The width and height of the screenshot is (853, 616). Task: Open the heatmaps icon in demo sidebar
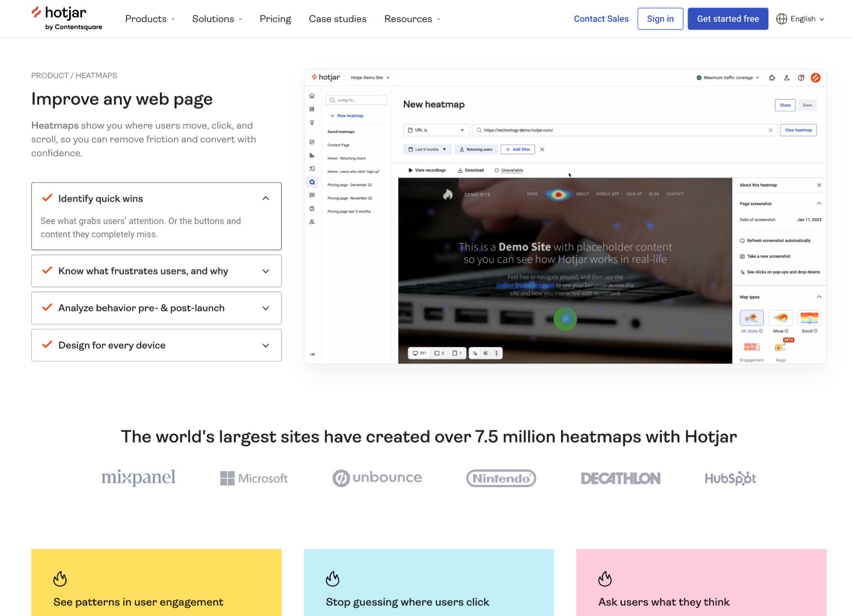point(312,182)
